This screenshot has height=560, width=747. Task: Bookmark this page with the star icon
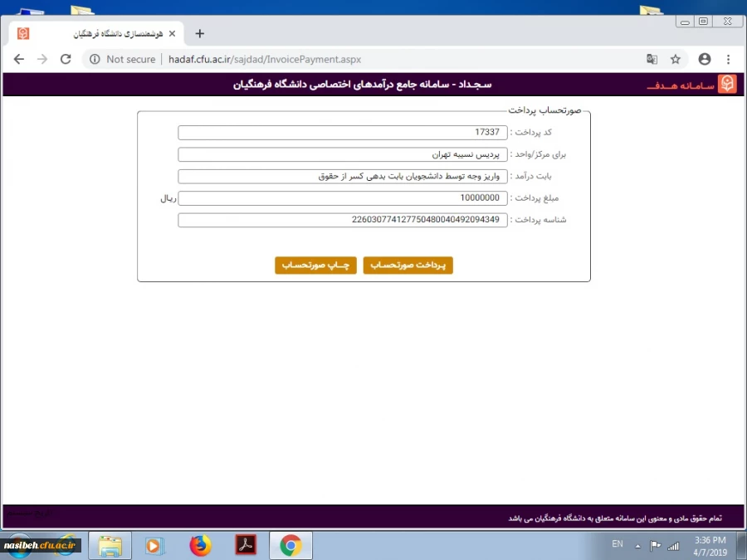(x=676, y=60)
